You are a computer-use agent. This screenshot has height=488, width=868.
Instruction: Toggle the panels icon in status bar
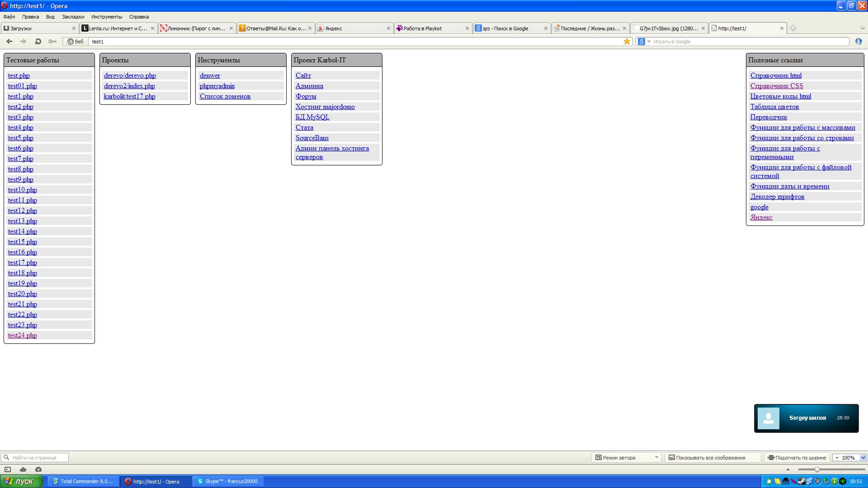tap(8, 469)
